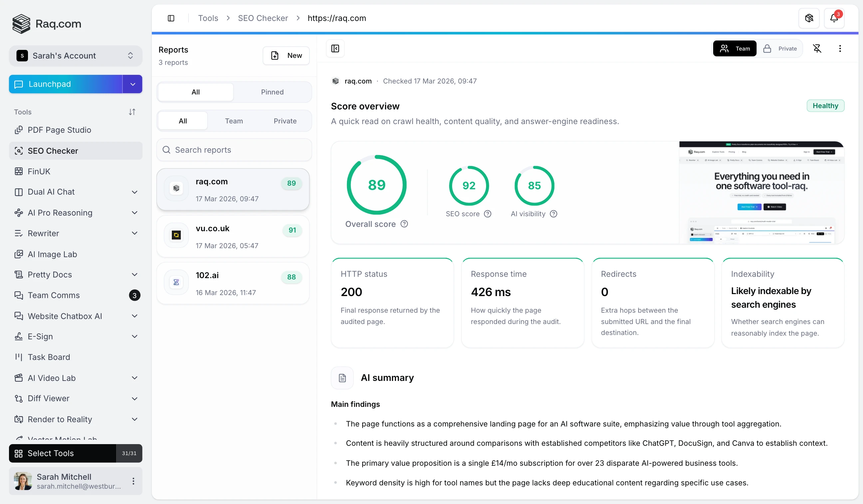863x504 pixels.
Task: Open the Task Board tool
Action: pyautogui.click(x=49, y=357)
